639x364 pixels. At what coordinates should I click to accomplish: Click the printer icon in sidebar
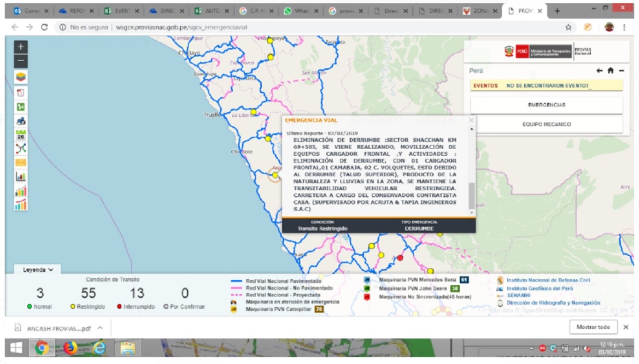[x=21, y=121]
